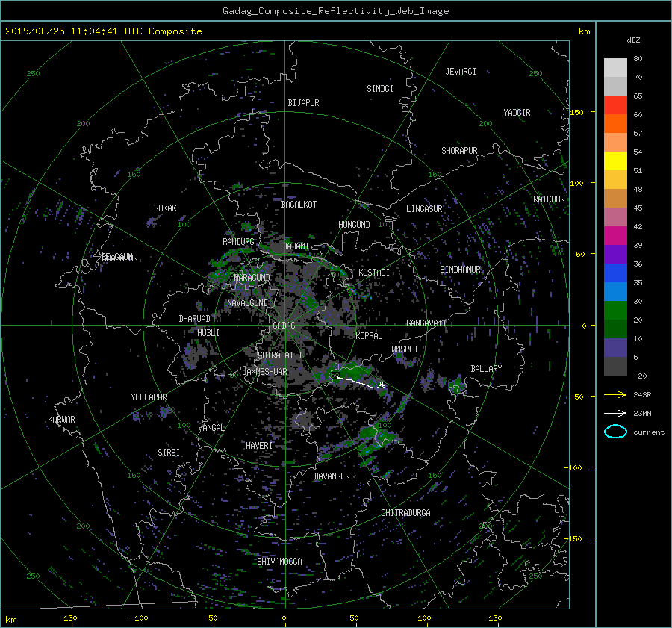This screenshot has width=672, height=628.
Task: Click the KOPPAL city label
Action: pyautogui.click(x=369, y=336)
